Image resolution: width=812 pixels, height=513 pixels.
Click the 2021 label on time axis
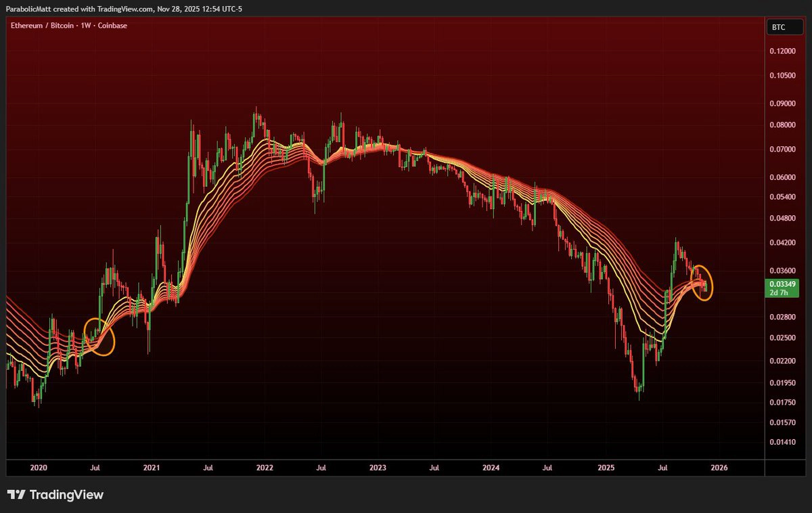pos(152,467)
